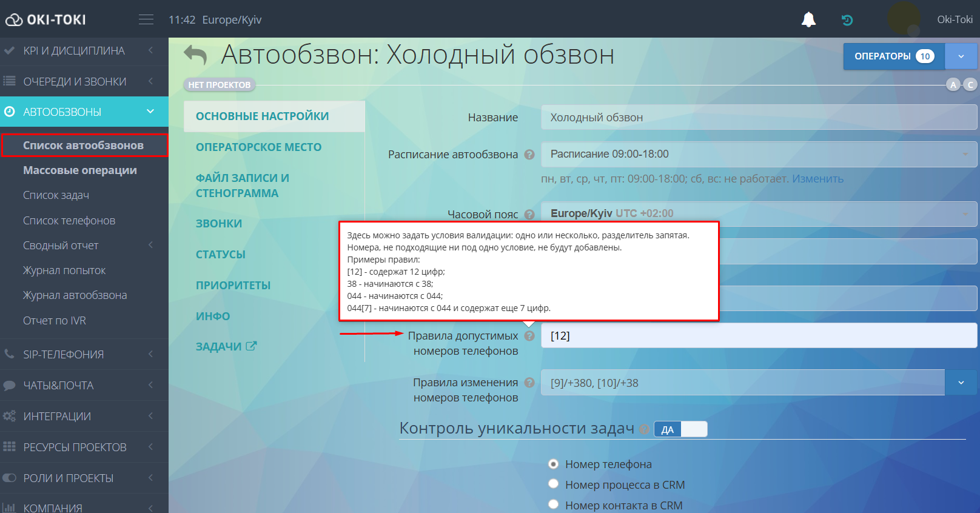Click the clock icon for АВТООБЗВОНЫ
The height and width of the screenshot is (513, 980).
pos(9,112)
